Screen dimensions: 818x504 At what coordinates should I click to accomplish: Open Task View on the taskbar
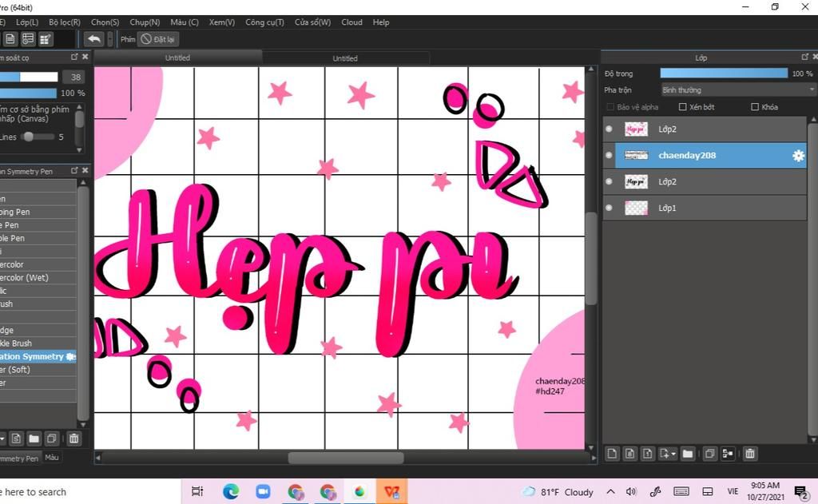197,491
